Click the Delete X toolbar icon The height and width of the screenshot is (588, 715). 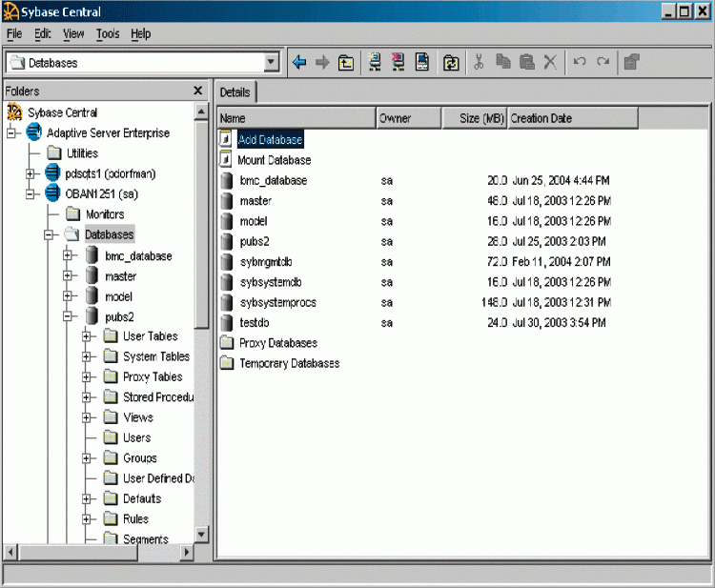[x=550, y=62]
